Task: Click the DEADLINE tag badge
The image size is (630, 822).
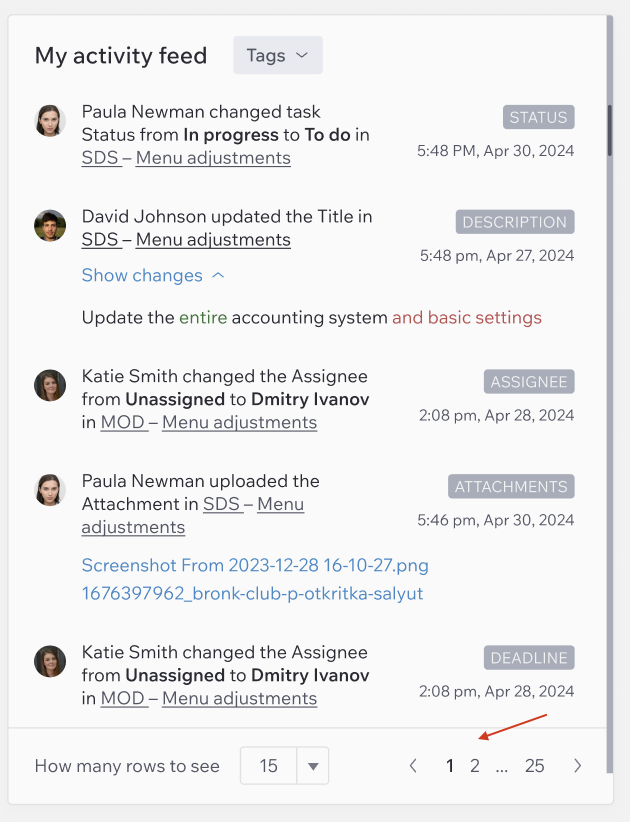Action: [529, 658]
